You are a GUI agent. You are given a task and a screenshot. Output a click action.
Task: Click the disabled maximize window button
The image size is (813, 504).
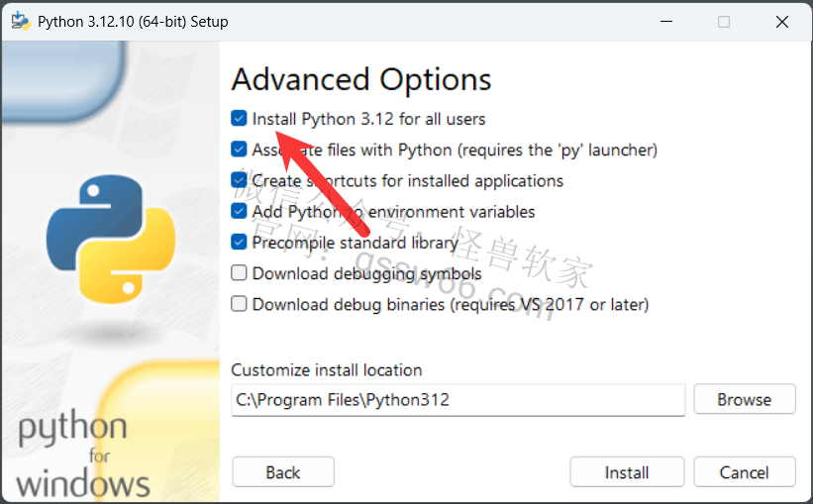click(x=724, y=21)
